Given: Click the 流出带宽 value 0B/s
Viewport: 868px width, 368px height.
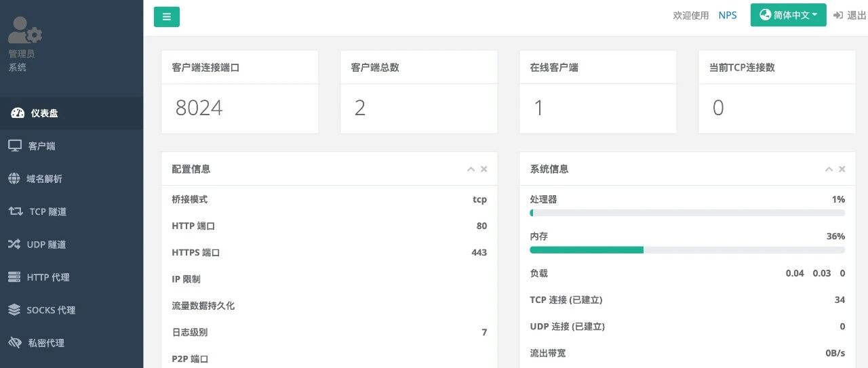Looking at the screenshot, I should pyautogui.click(x=835, y=353).
